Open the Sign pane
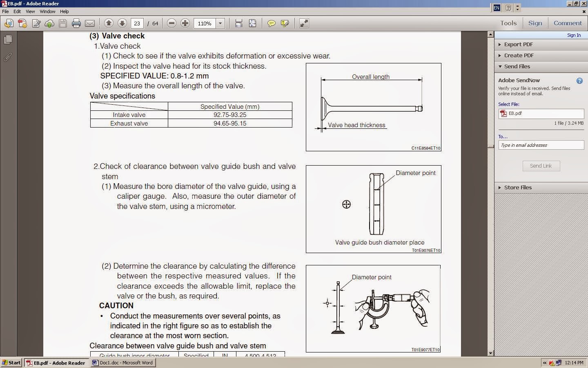Viewport: 588px width, 368px height. tap(535, 23)
